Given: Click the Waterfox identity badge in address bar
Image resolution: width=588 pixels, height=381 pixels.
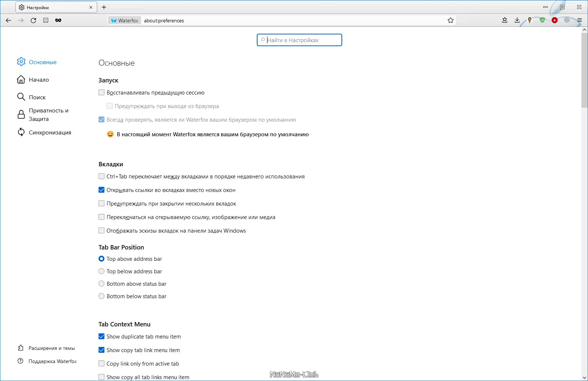Looking at the screenshot, I should [125, 21].
